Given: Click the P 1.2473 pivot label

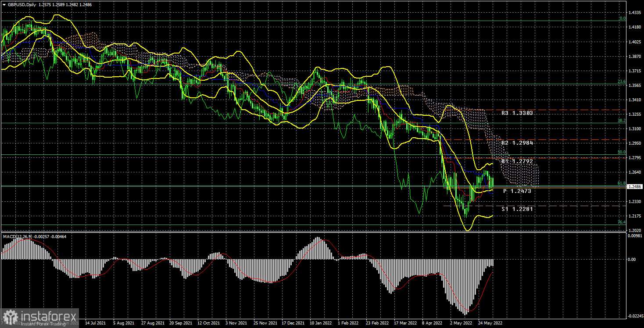Looking at the screenshot, I should [x=517, y=192].
